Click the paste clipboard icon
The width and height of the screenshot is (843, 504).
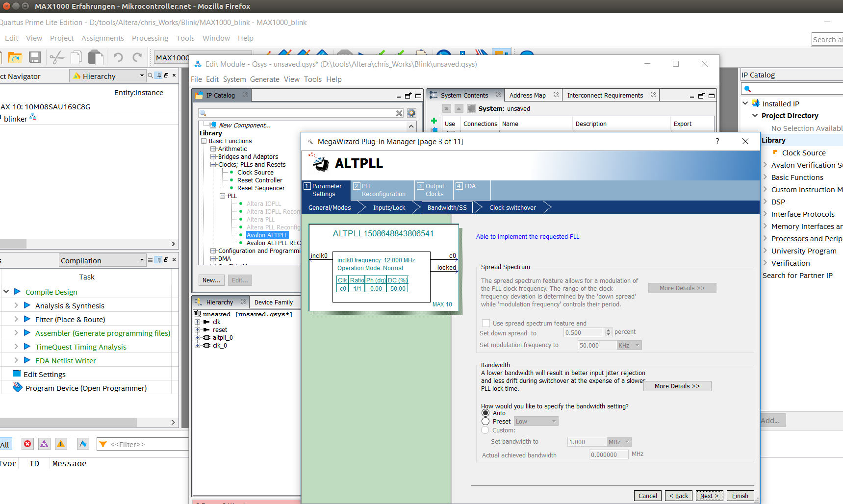[x=96, y=57]
